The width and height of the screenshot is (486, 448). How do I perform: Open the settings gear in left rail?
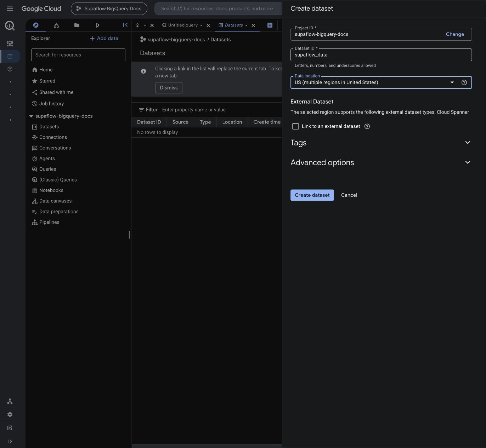click(x=10, y=414)
